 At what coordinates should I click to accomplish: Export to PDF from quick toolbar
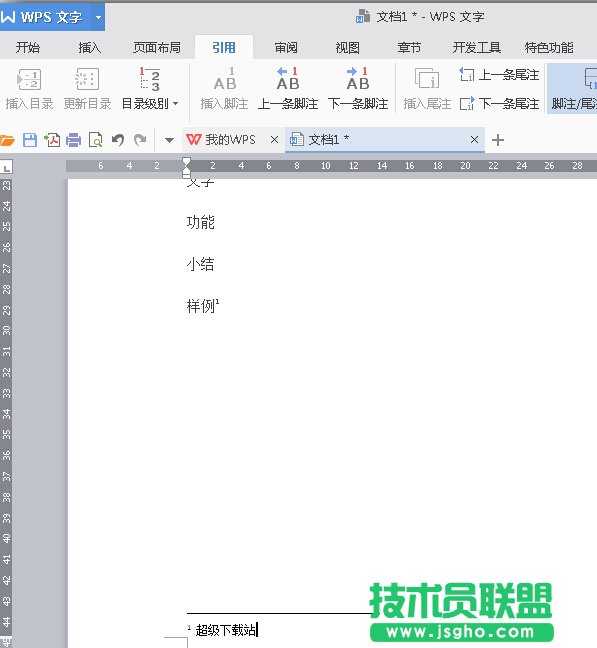coord(52,140)
